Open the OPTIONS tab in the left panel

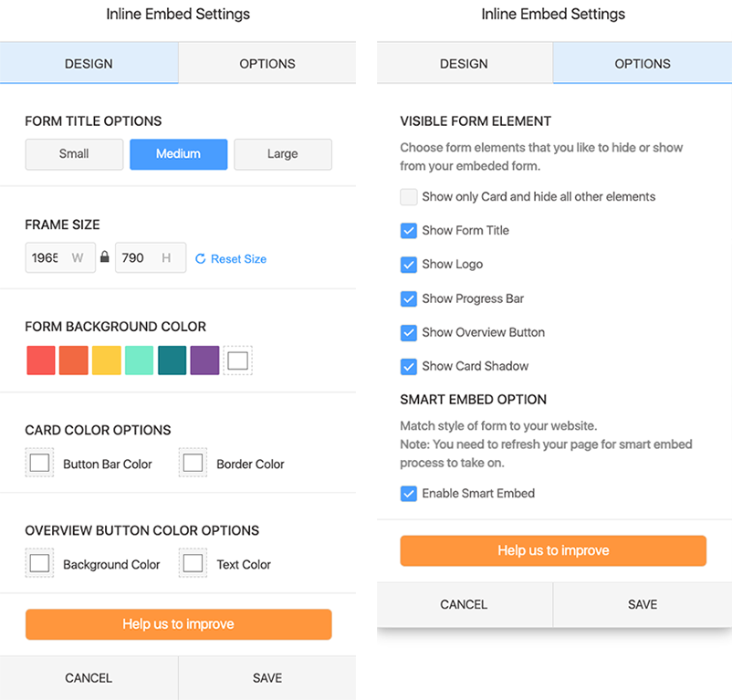[x=267, y=64]
